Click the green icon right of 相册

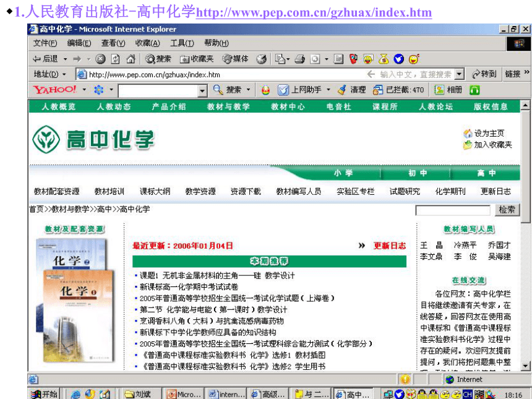[474, 90]
